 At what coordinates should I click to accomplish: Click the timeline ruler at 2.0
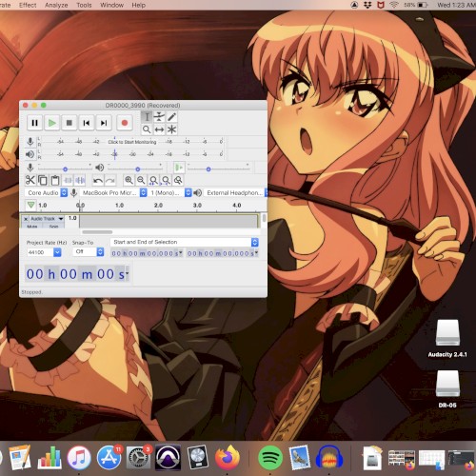coord(158,206)
